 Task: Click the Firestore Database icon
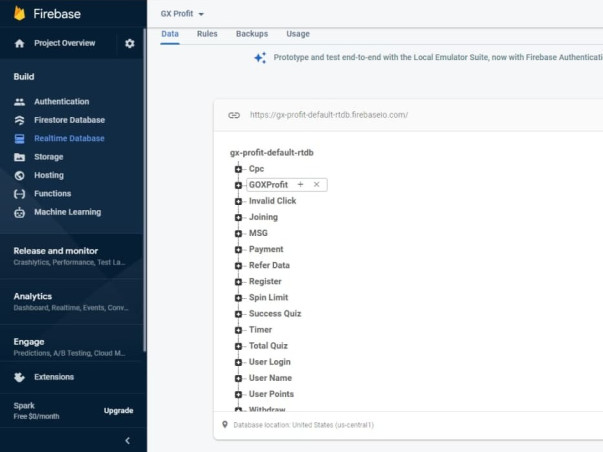(20, 120)
